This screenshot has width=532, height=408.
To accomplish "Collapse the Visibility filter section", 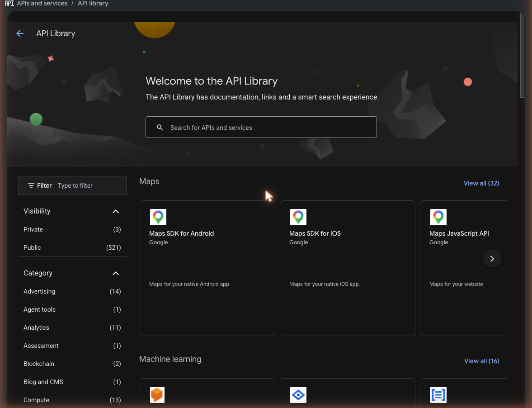I will click(116, 211).
